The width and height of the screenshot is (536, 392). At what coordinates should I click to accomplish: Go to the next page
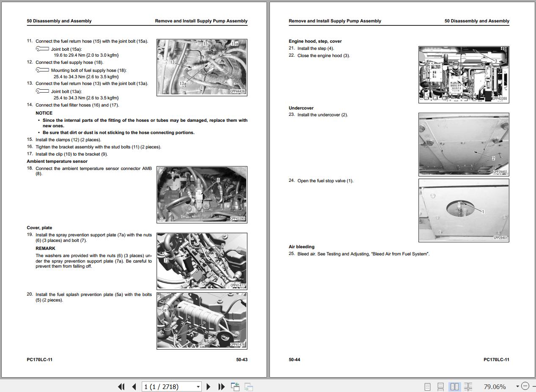[x=208, y=387]
